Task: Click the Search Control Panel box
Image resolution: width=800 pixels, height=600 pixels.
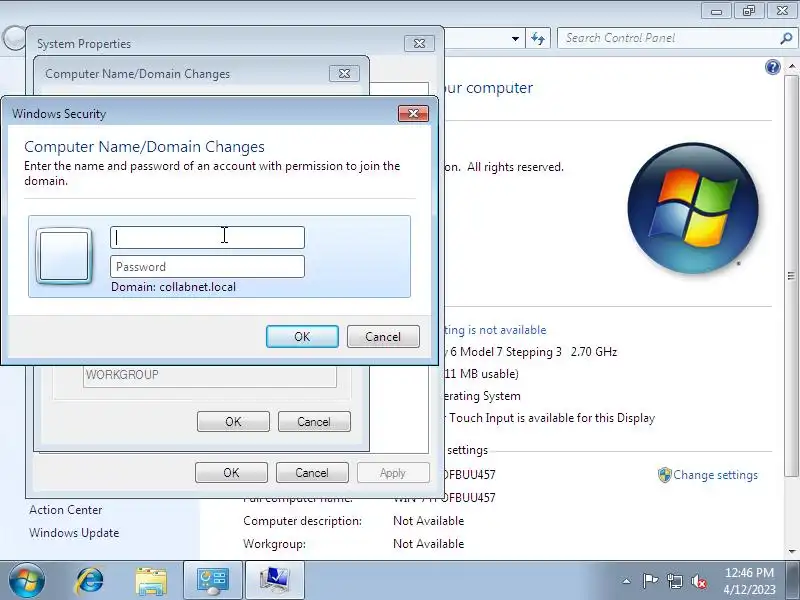Action: click(669, 38)
